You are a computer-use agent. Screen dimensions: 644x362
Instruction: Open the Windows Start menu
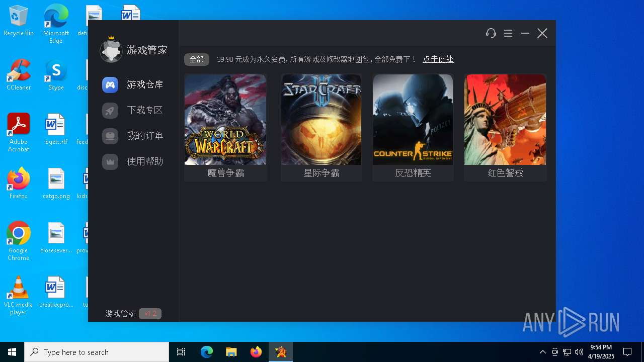pos(12,352)
